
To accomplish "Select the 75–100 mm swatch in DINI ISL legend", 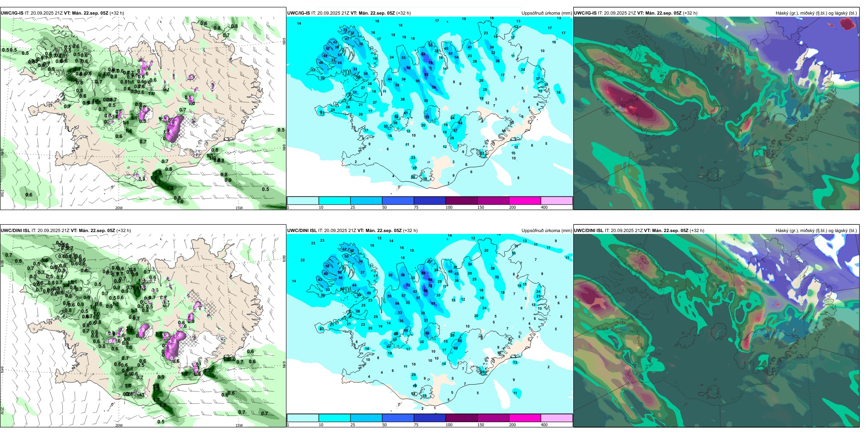I will [x=430, y=418].
